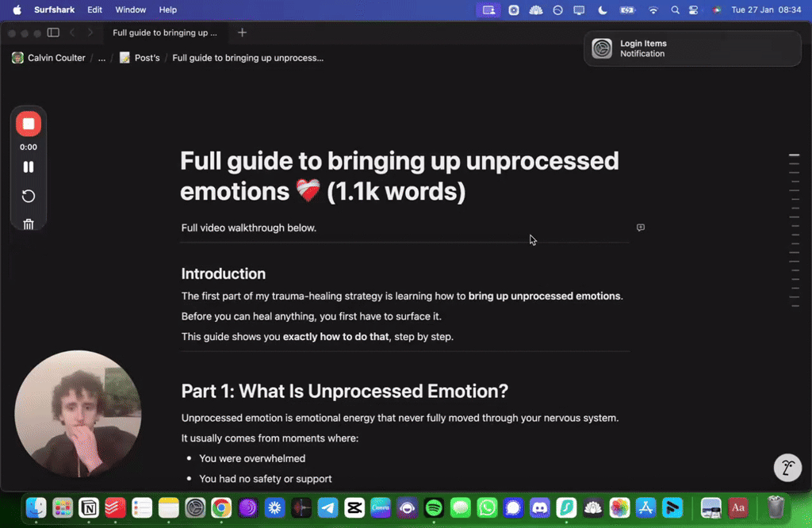812x528 pixels.
Task: Pause the recording in the recorder panel
Action: click(x=29, y=166)
